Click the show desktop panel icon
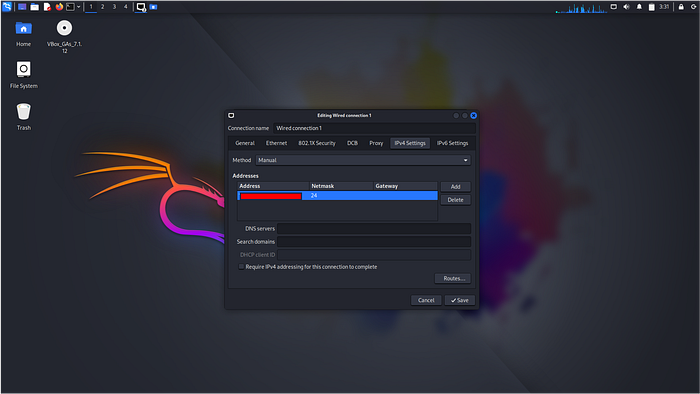This screenshot has width=700, height=394. [x=22, y=7]
